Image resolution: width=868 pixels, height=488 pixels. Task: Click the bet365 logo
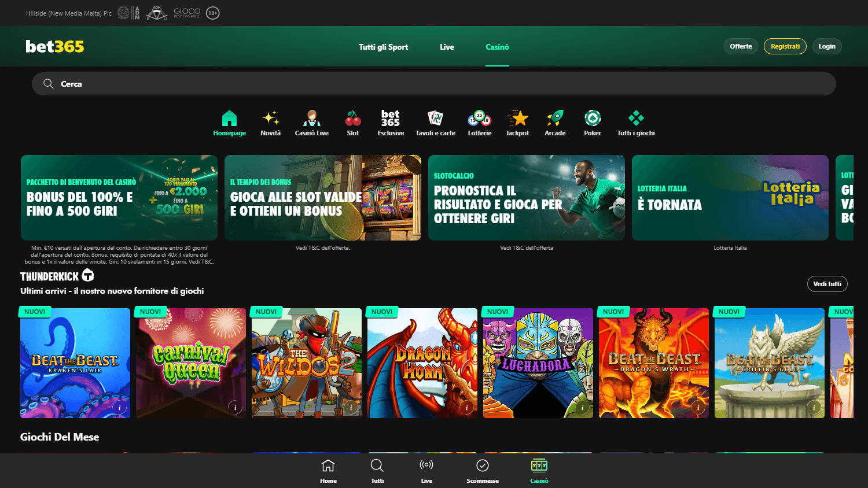click(55, 46)
